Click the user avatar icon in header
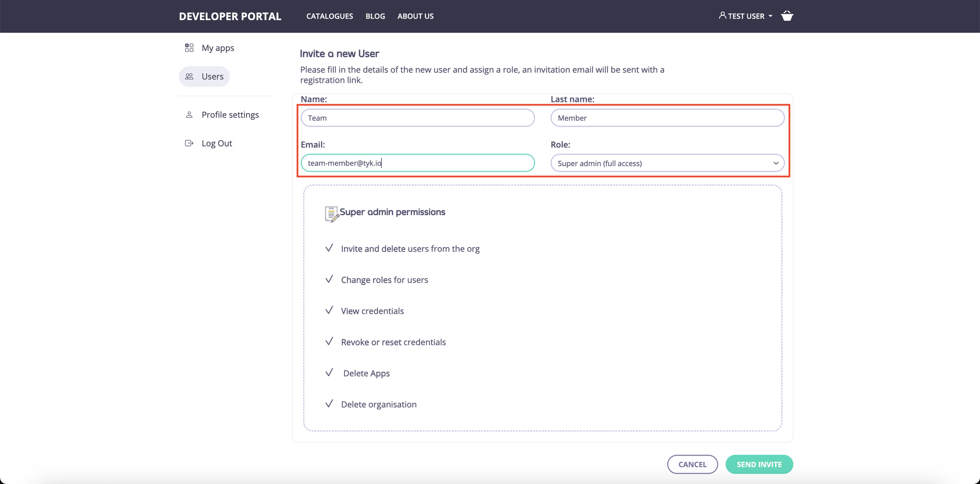 [x=722, y=16]
